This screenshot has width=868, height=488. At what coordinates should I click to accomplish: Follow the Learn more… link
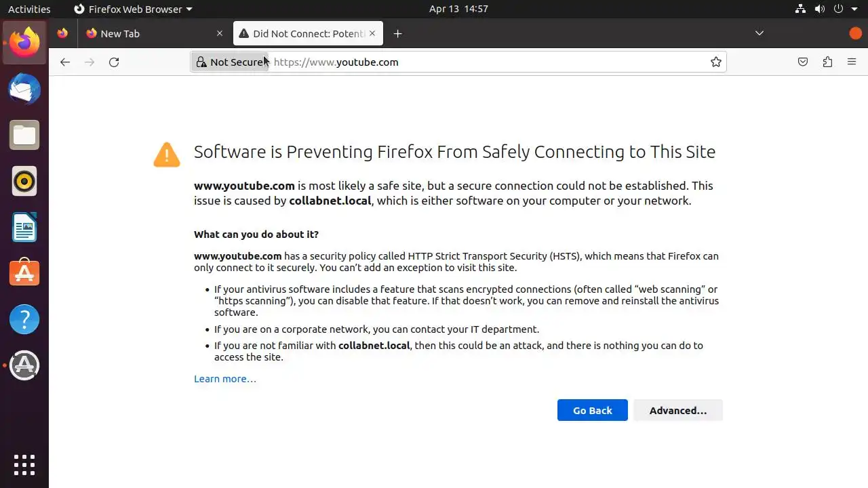[x=225, y=379]
